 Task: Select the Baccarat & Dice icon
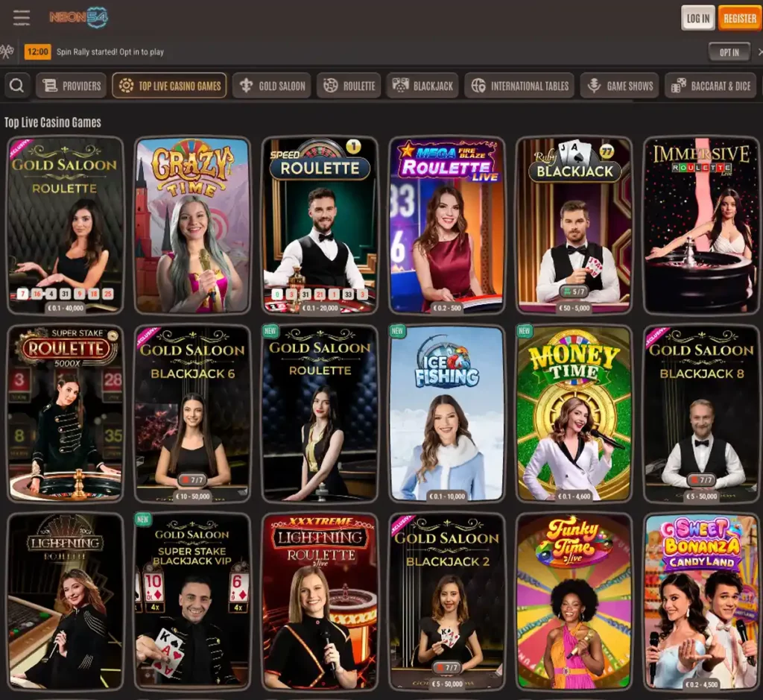click(x=678, y=85)
